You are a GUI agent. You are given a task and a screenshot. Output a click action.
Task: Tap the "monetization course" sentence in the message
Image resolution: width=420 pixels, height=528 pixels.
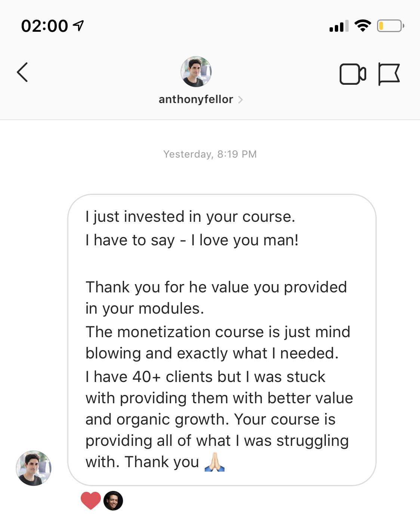(218, 332)
